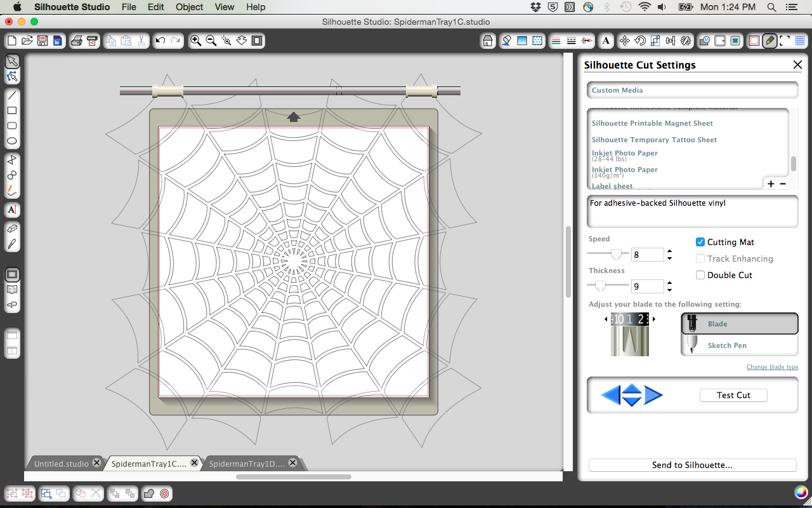
Task: Follow the Change blade type link
Action: 772,367
